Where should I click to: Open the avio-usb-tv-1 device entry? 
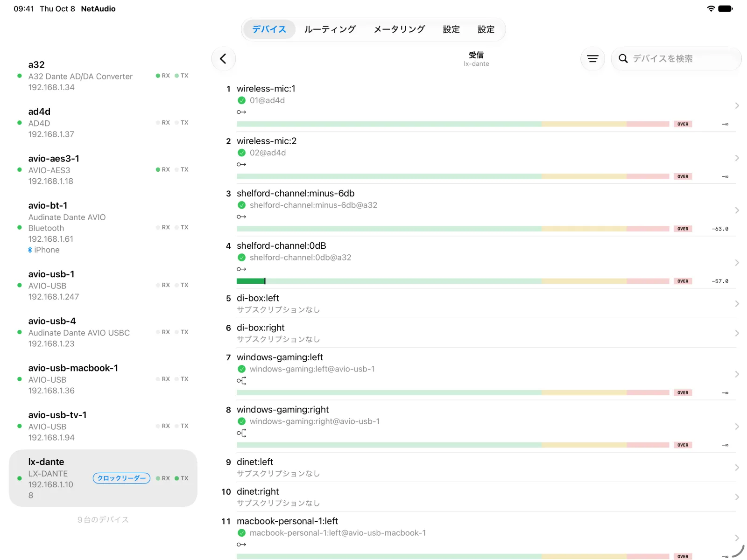(x=103, y=426)
